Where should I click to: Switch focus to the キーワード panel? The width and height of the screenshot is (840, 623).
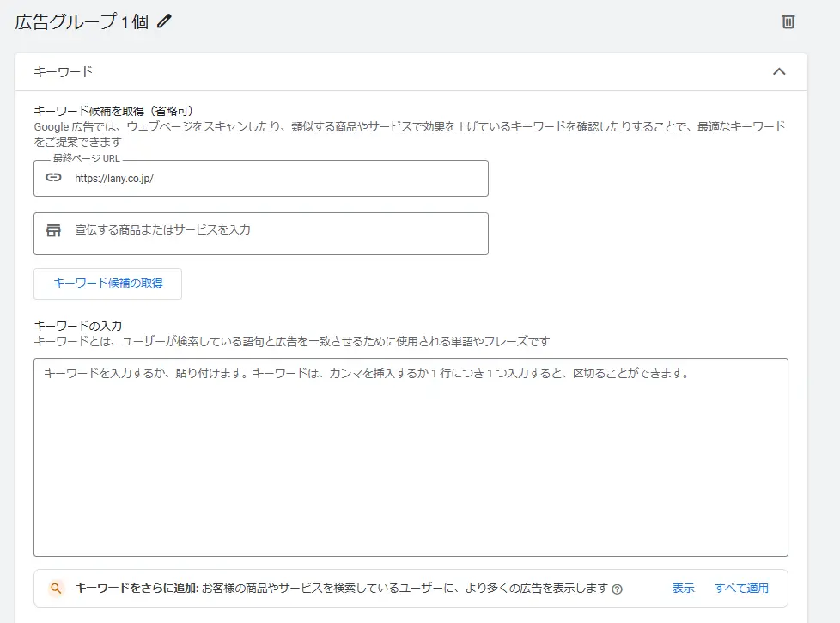[x=52, y=72]
